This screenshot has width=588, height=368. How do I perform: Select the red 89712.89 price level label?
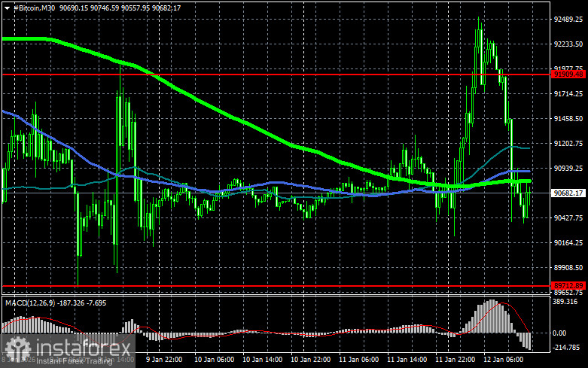tap(569, 285)
